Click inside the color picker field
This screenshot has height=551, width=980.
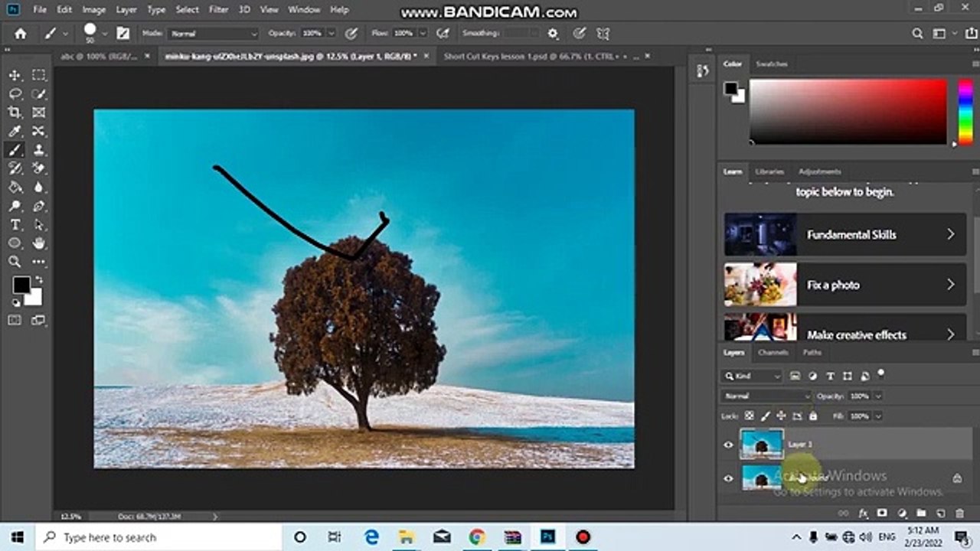click(x=848, y=111)
